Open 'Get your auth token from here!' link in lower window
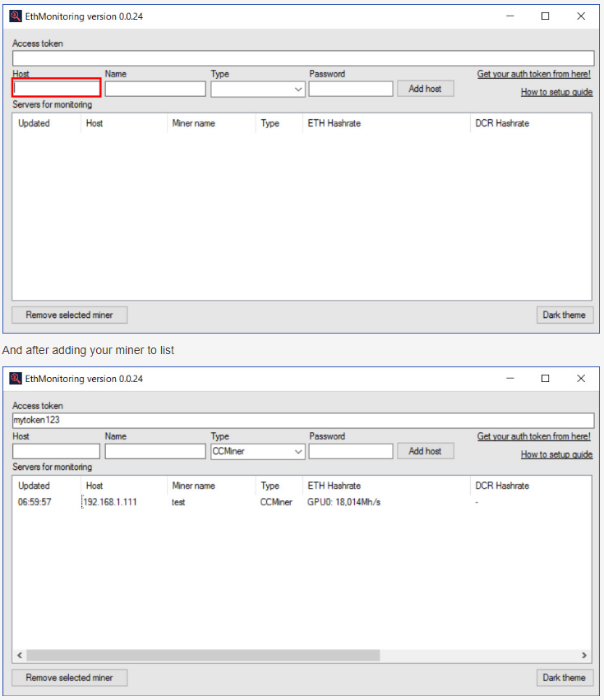Image resolution: width=604 pixels, height=700 pixels. 534,436
